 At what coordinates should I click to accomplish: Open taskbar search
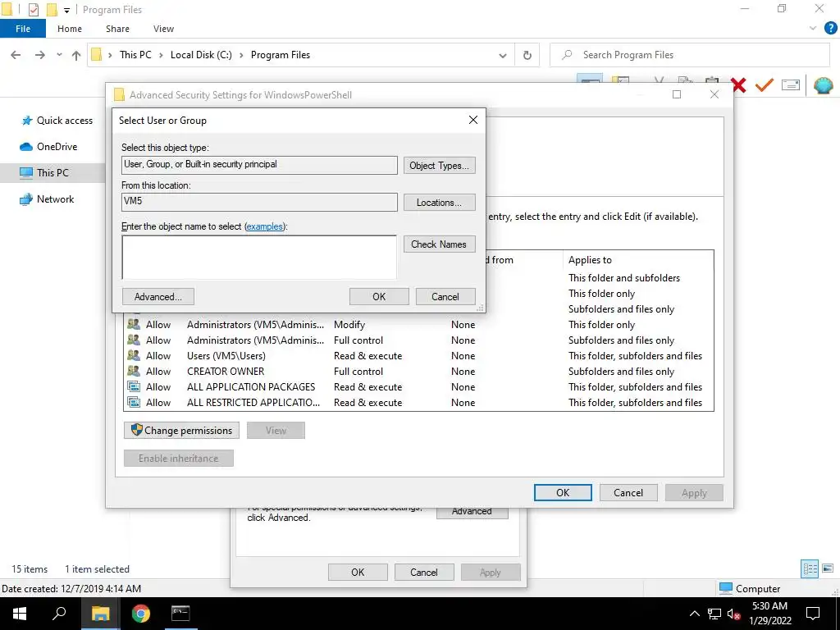pos(59,614)
